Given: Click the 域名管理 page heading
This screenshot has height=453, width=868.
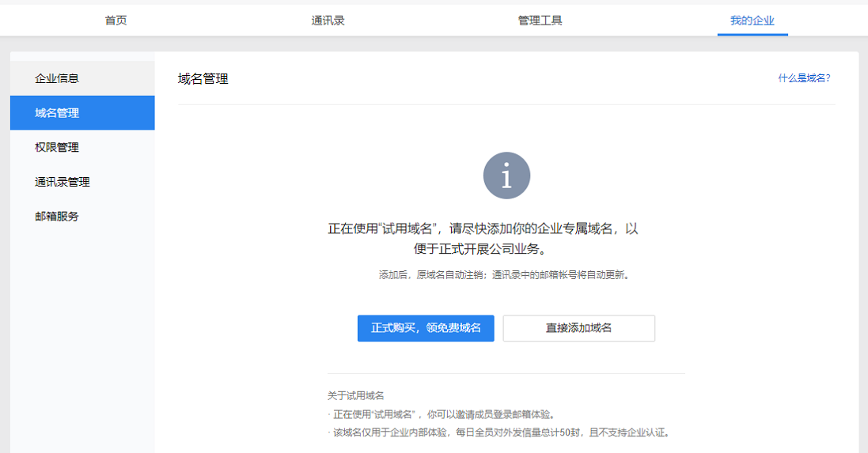Looking at the screenshot, I should pos(203,79).
